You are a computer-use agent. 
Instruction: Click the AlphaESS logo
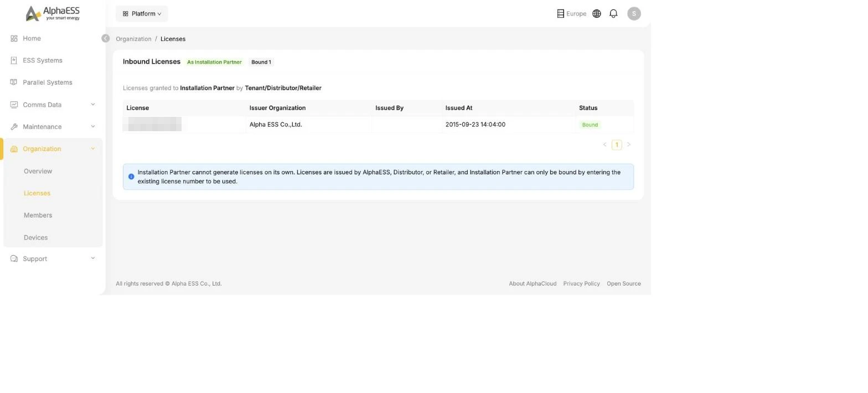point(53,13)
